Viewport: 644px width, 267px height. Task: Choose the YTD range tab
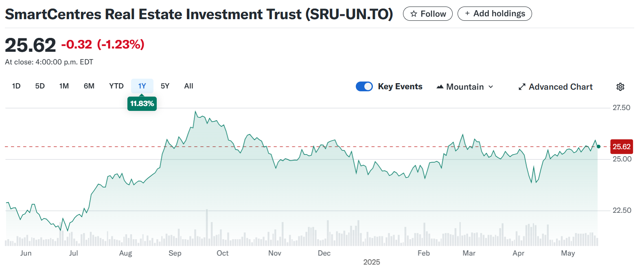(116, 86)
